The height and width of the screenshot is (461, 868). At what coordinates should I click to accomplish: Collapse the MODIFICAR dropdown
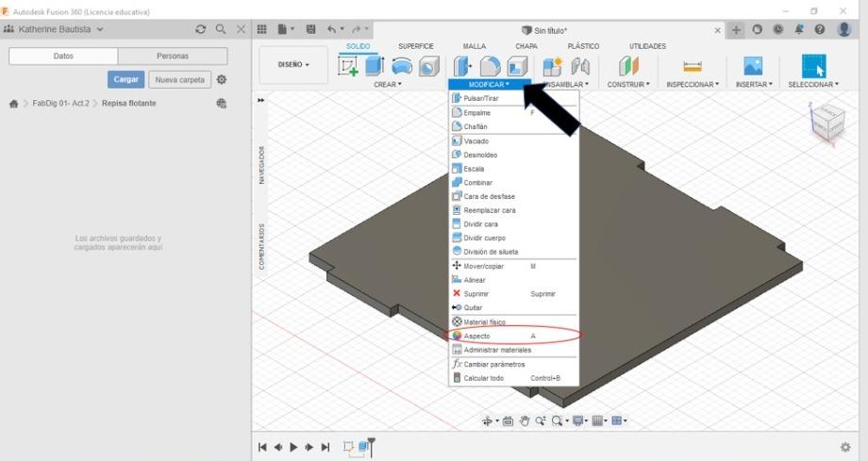(x=489, y=84)
